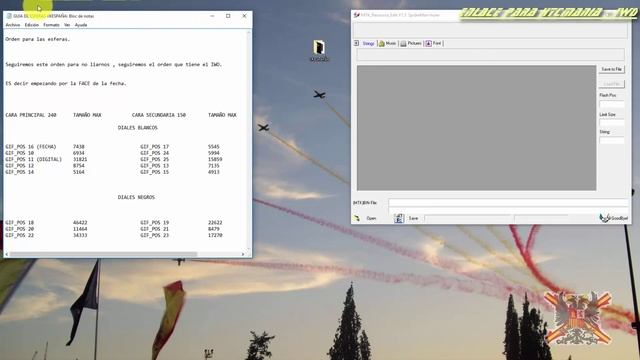
Task: Click the Limit Size input field
Action: tap(611, 122)
